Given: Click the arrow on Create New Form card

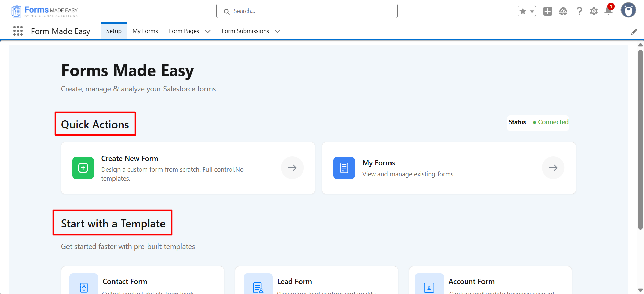Looking at the screenshot, I should click(x=292, y=168).
